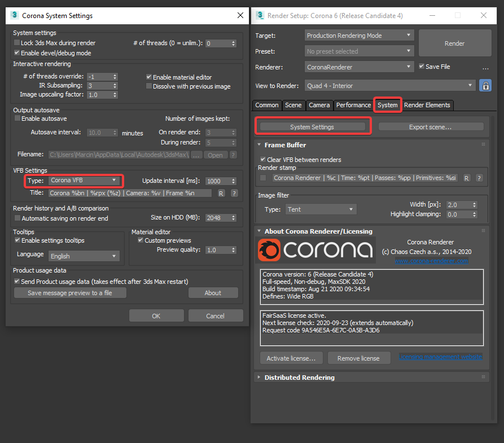Open the View to Render dropdown
The height and width of the screenshot is (443, 504).
390,86
